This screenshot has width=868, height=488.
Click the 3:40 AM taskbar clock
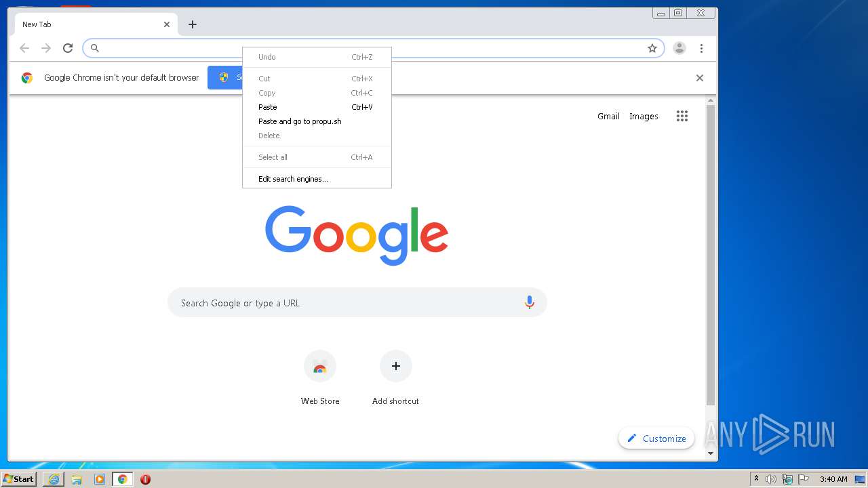[x=833, y=479]
